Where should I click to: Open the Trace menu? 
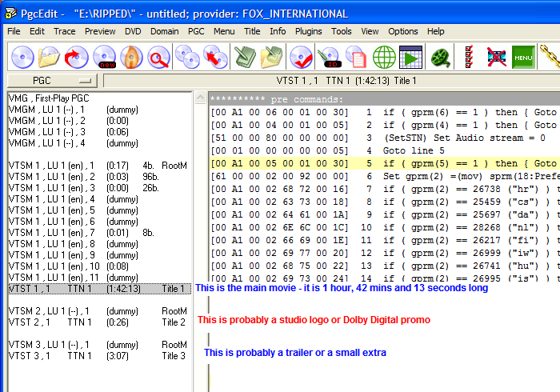65,31
